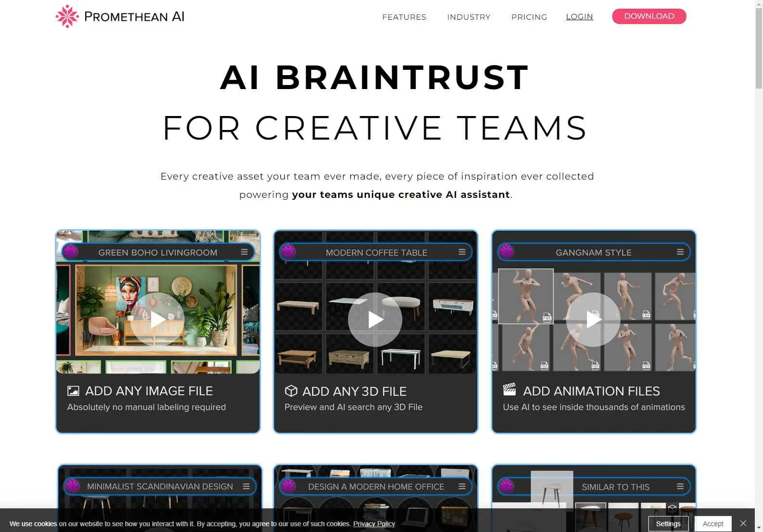763x532 pixels.
Task: Open the LOGIN link
Action: pyautogui.click(x=579, y=16)
